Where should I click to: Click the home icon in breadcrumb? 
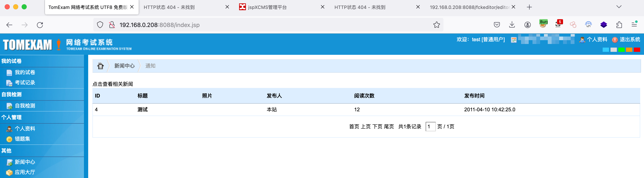100,66
